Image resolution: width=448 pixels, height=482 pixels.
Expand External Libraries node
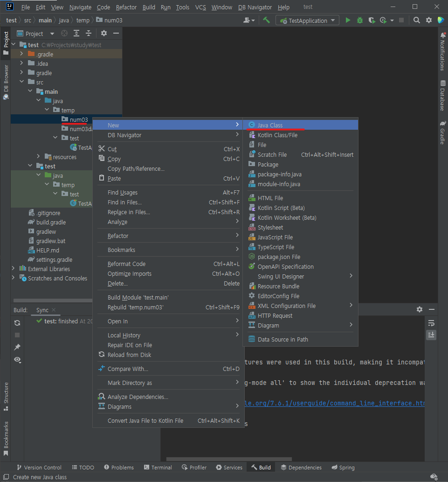point(13,268)
